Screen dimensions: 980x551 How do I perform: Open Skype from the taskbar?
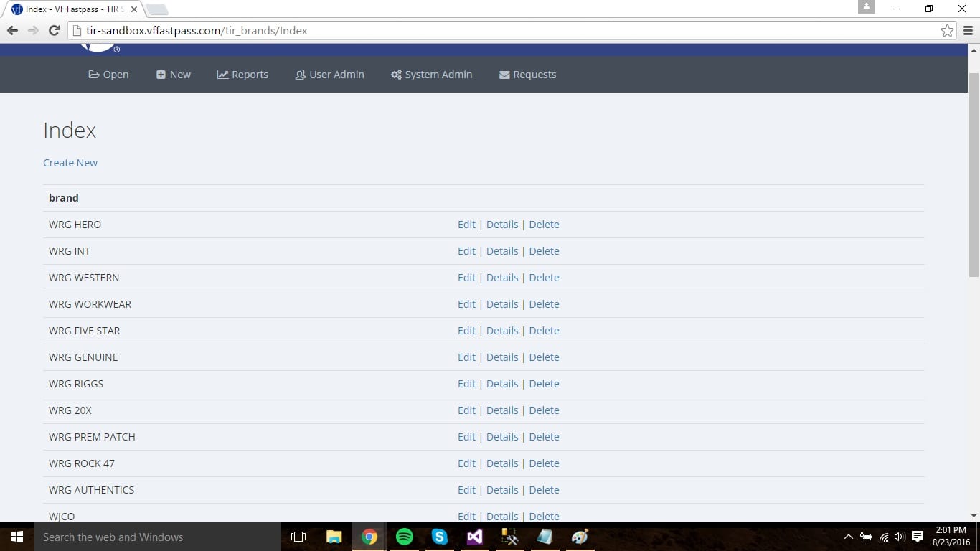point(440,537)
